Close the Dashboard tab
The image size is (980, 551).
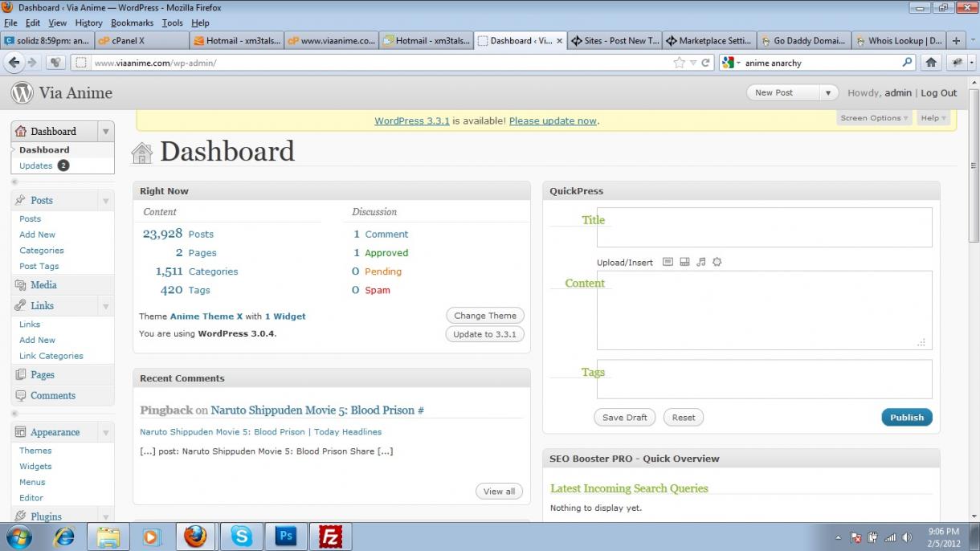(x=560, y=41)
